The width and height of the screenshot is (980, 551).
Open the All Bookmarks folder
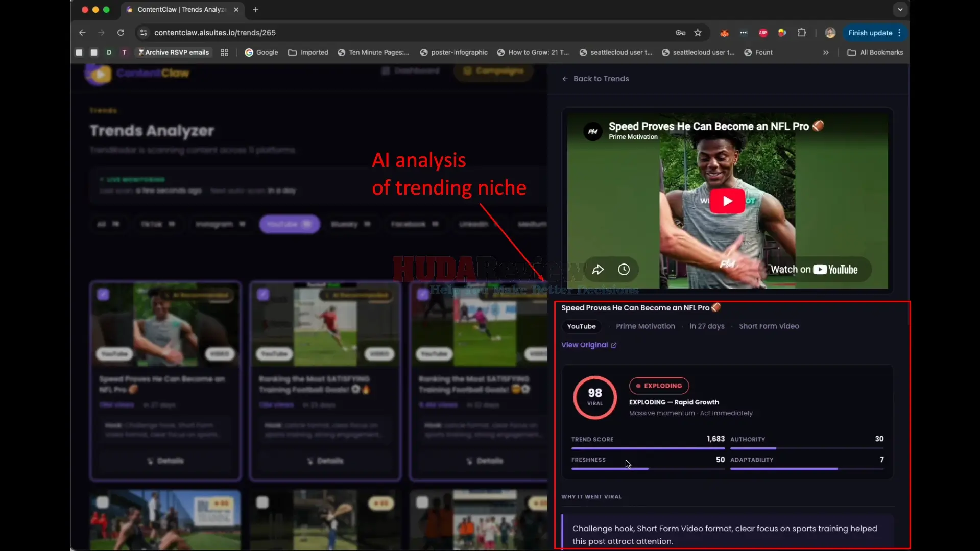(875, 52)
